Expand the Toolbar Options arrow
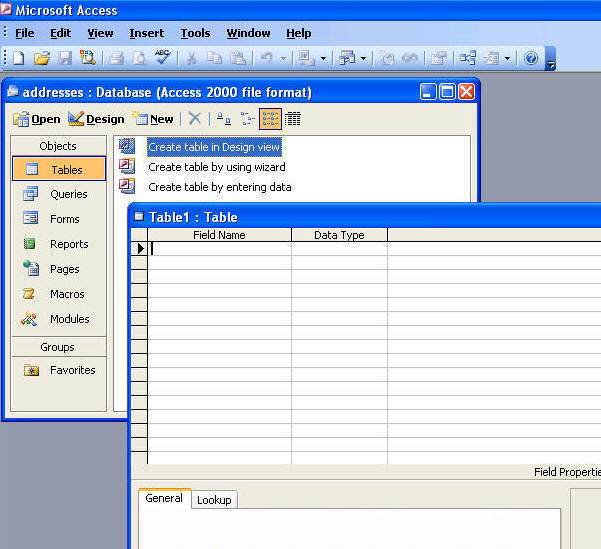This screenshot has height=549, width=601. (x=550, y=59)
